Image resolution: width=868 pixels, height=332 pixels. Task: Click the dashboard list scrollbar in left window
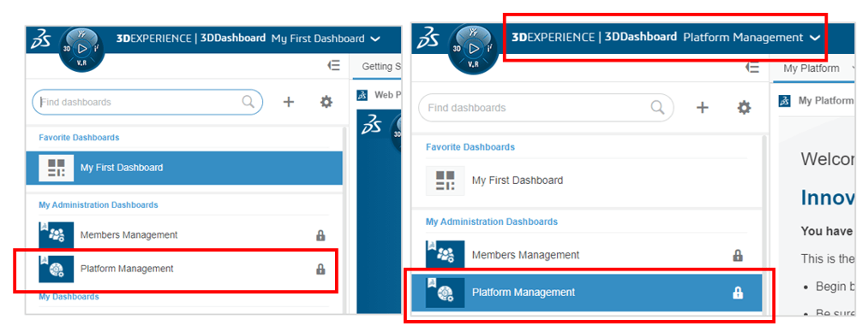pyautogui.click(x=344, y=221)
